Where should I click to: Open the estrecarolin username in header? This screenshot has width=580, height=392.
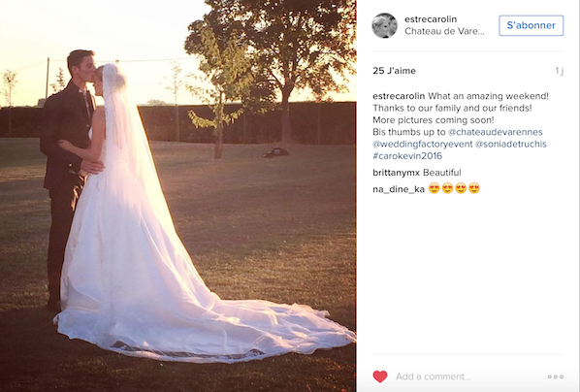(431, 18)
